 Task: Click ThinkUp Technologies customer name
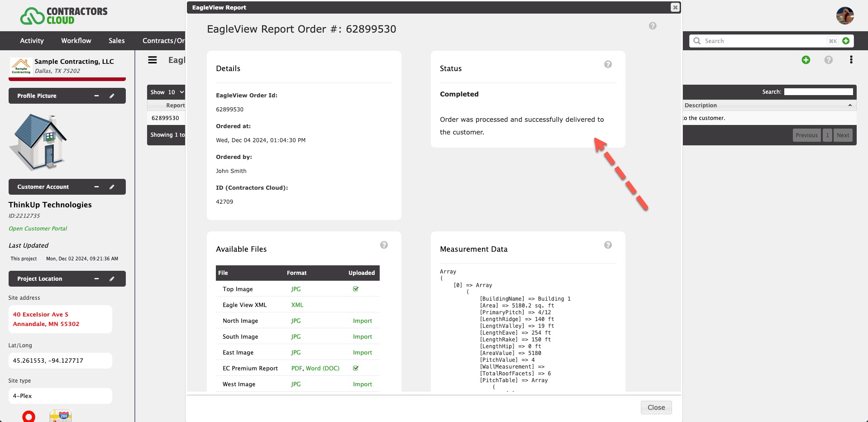pyautogui.click(x=50, y=205)
